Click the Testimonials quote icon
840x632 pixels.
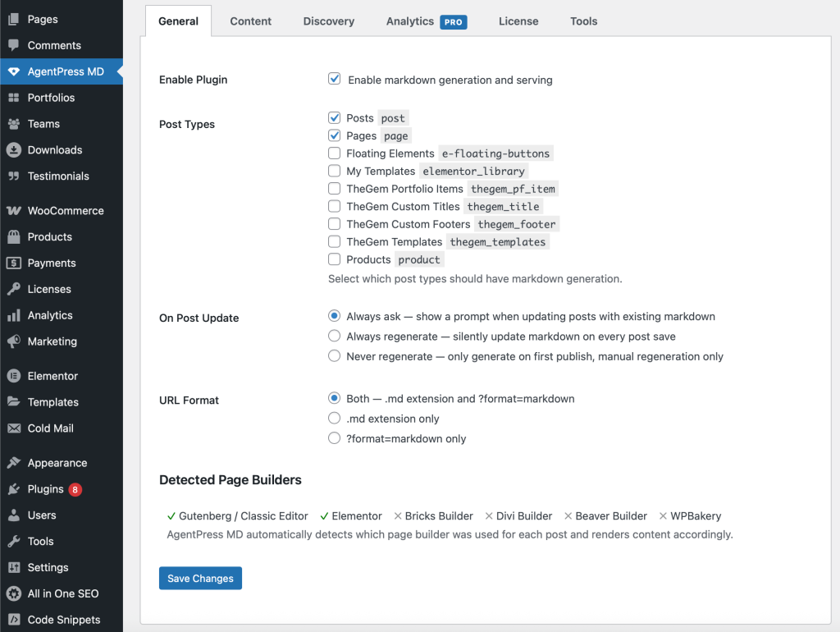(x=14, y=176)
